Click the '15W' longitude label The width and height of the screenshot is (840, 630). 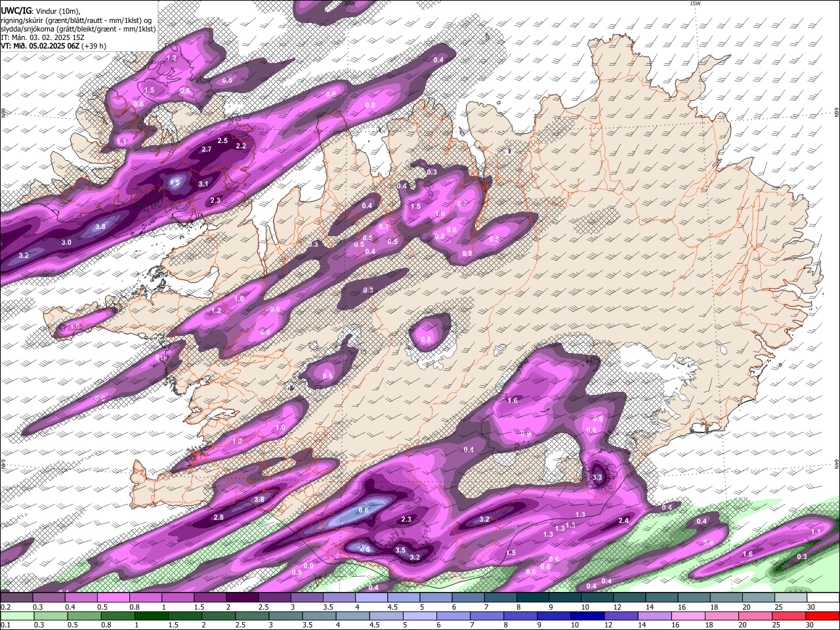pos(695,3)
